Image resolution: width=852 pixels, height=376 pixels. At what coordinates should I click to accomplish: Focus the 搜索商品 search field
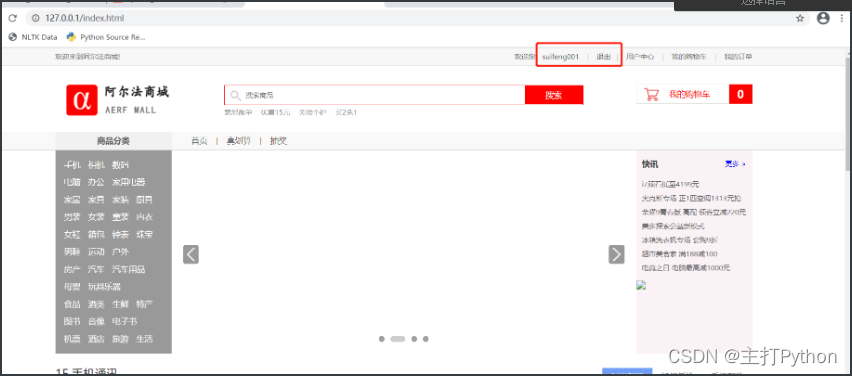click(x=375, y=95)
